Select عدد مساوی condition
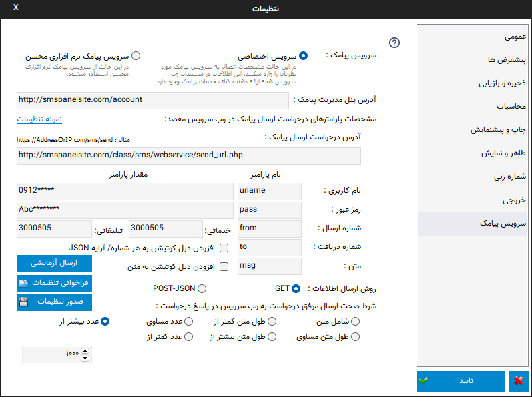The image size is (532, 397). pyautogui.click(x=189, y=321)
